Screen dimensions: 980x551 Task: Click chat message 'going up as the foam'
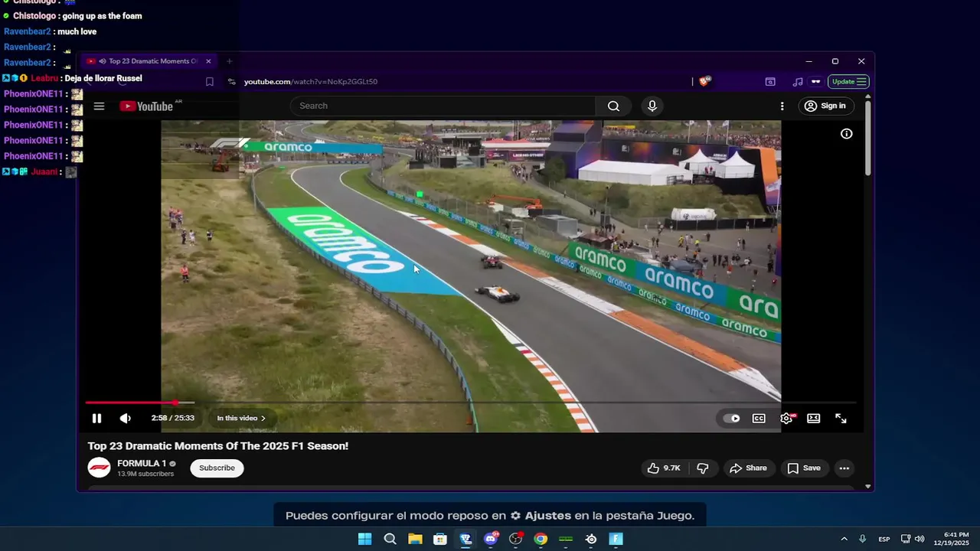point(102,16)
